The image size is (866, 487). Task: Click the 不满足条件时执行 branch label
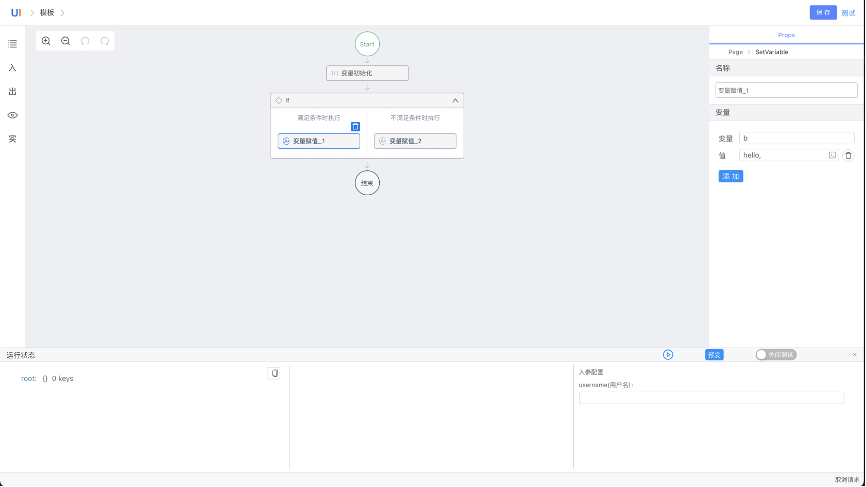(415, 118)
